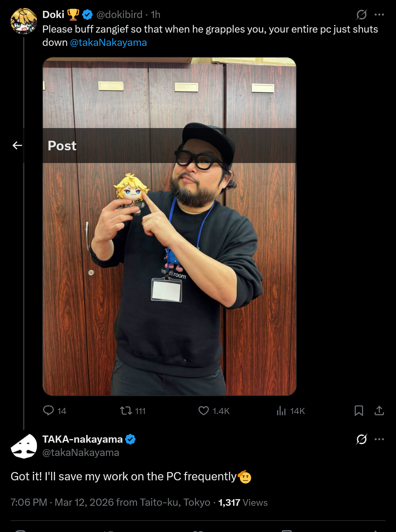Image resolution: width=396 pixels, height=532 pixels.
Task: Go back using the left arrow
Action: [x=17, y=145]
